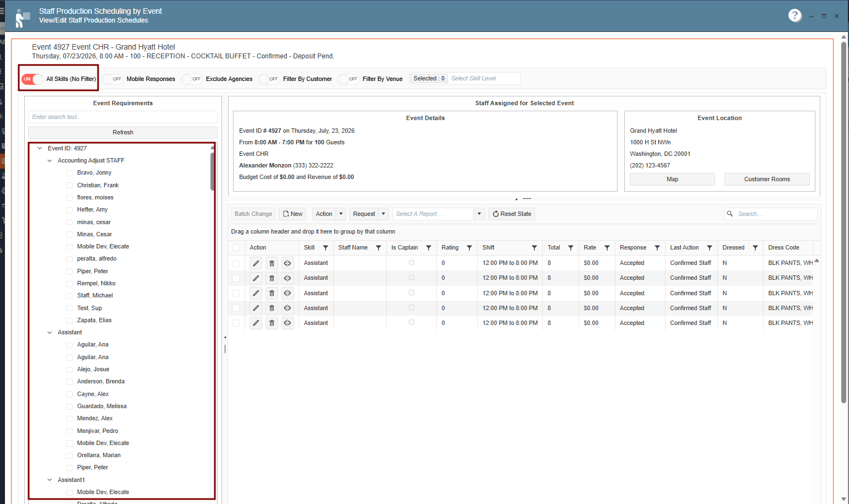Click the pencil edit icon in last Assistant row
This screenshot has height=504, width=849.
tap(256, 323)
